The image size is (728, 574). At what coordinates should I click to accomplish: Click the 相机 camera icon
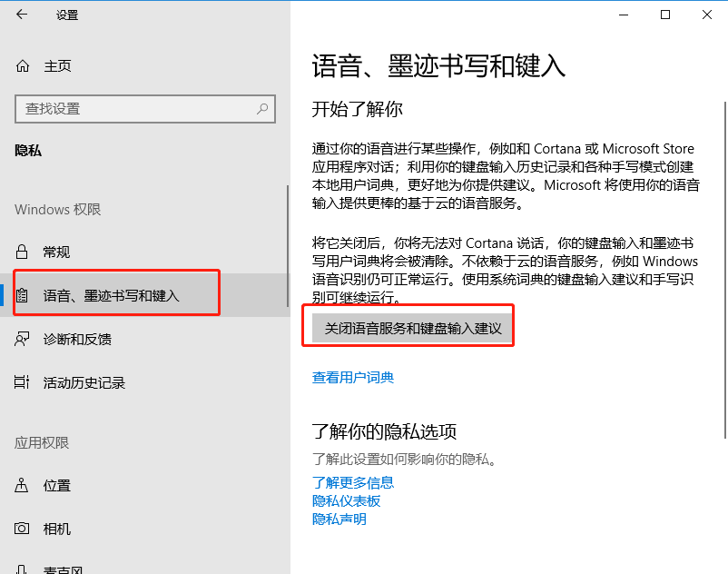[23, 529]
